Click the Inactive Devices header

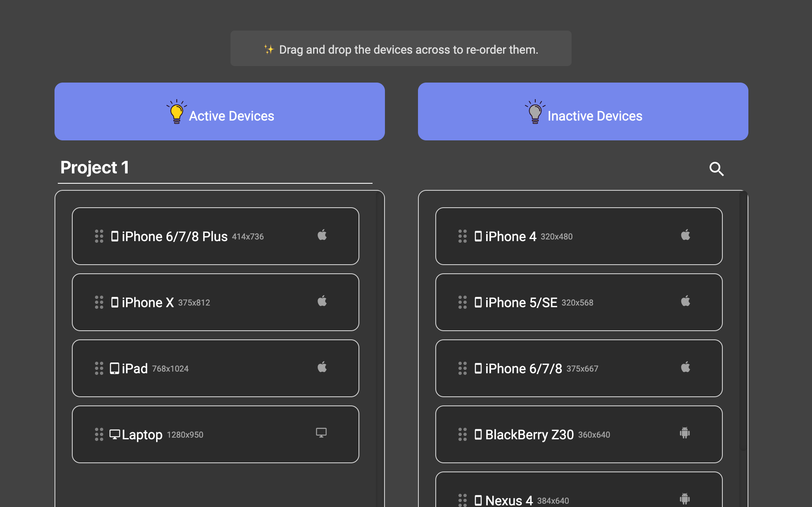tap(583, 111)
